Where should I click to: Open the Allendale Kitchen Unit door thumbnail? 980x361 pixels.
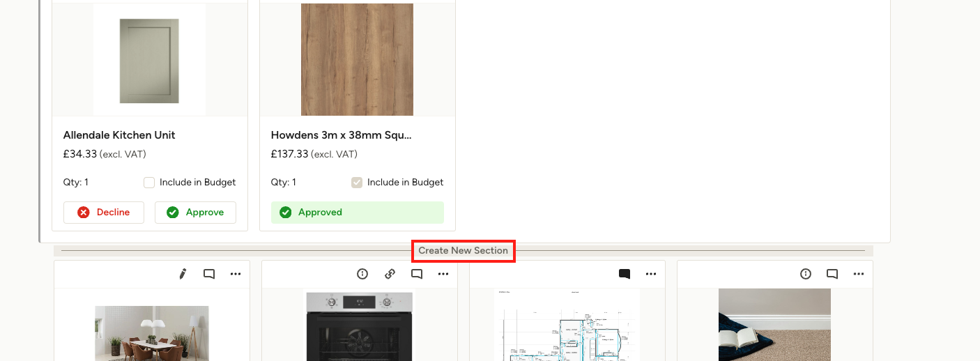149,61
